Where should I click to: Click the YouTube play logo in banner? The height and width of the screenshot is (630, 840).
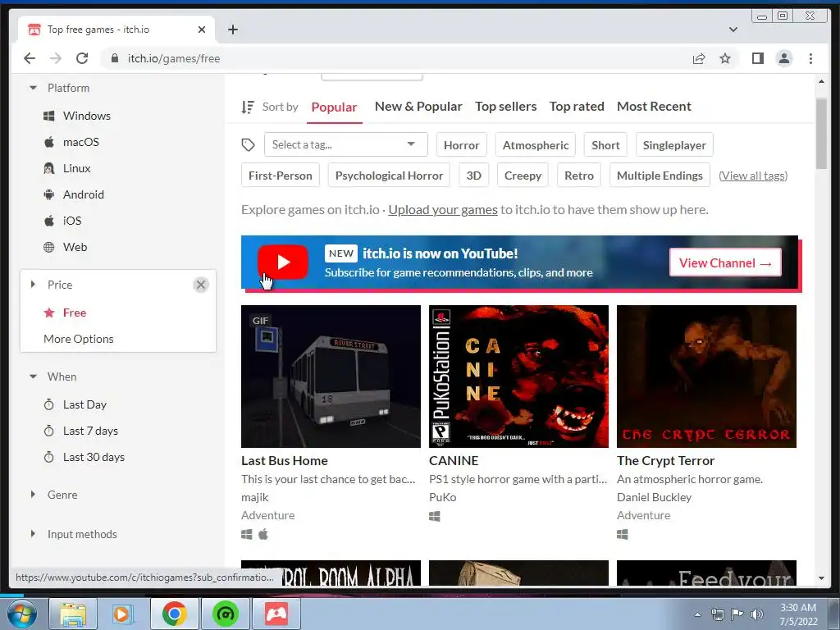point(283,262)
